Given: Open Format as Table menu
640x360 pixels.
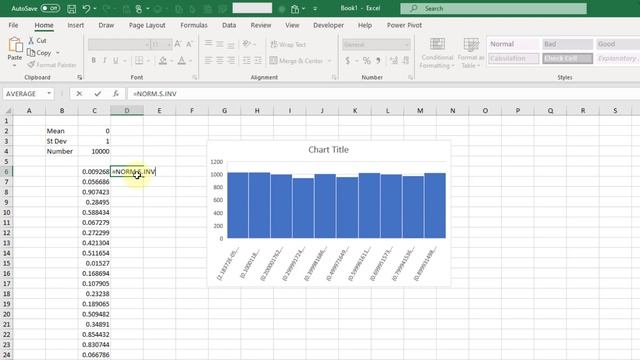Looking at the screenshot, I should pyautogui.click(x=471, y=53).
